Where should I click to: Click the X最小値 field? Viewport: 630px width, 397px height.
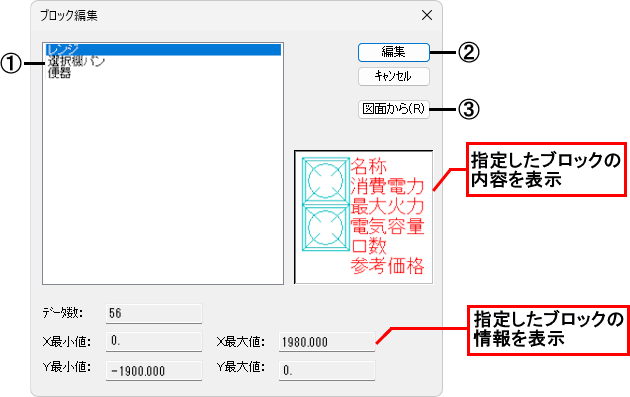tap(154, 342)
